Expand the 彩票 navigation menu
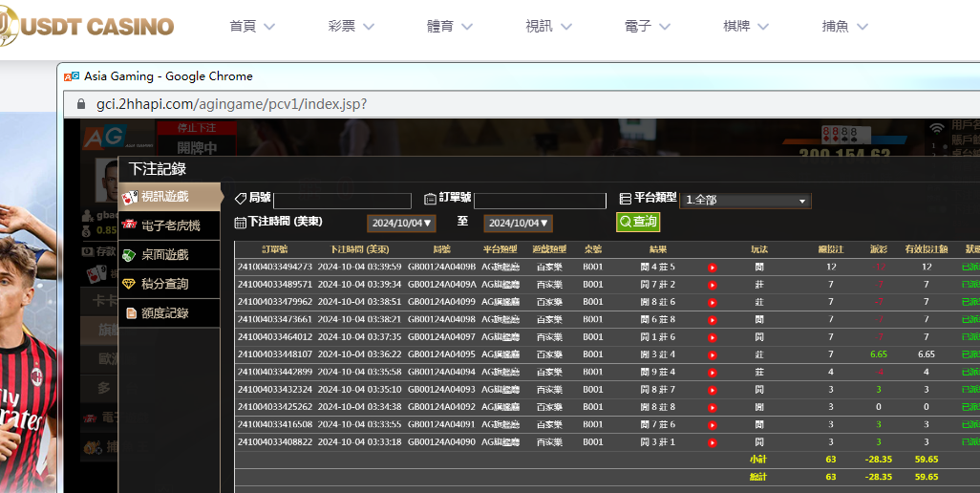Image resolution: width=980 pixels, height=493 pixels. [x=351, y=27]
